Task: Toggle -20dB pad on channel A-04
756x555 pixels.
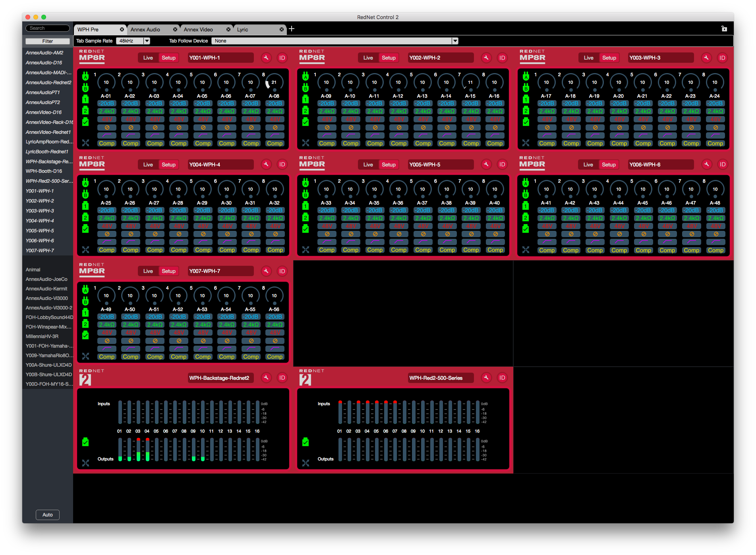Action: (179, 103)
